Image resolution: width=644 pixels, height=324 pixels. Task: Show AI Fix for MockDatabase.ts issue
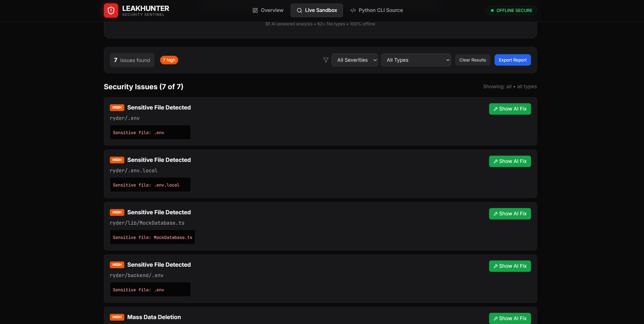(x=510, y=214)
